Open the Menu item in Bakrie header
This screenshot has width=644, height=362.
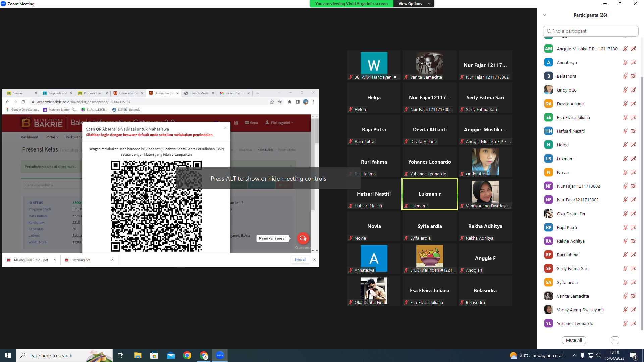pyautogui.click(x=251, y=123)
